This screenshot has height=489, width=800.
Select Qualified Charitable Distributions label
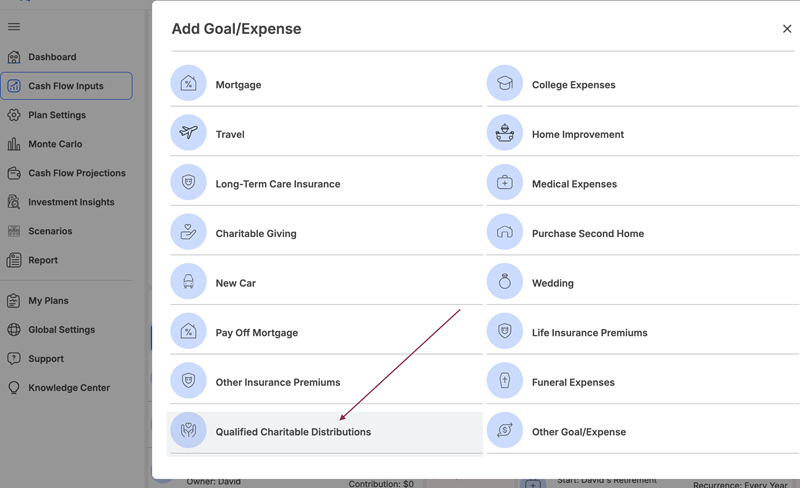tap(293, 432)
